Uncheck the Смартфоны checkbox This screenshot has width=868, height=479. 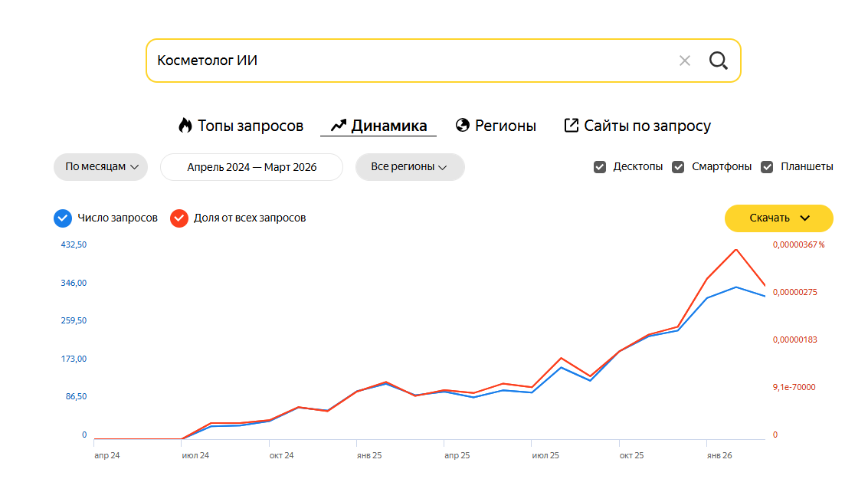click(678, 166)
